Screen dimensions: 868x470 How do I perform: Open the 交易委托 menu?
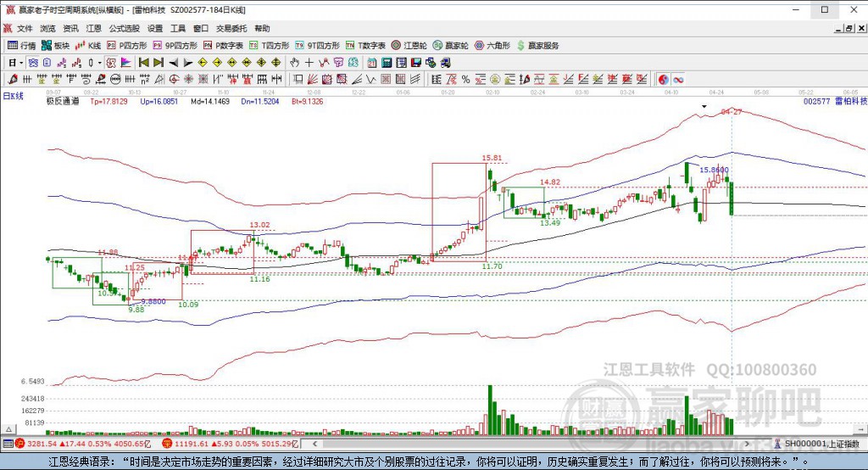tap(231, 28)
